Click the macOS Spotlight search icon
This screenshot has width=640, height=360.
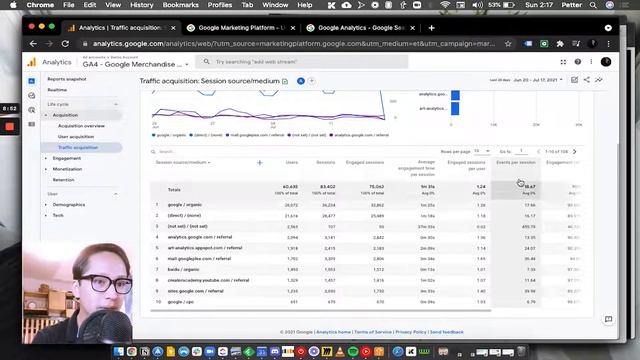[593, 5]
